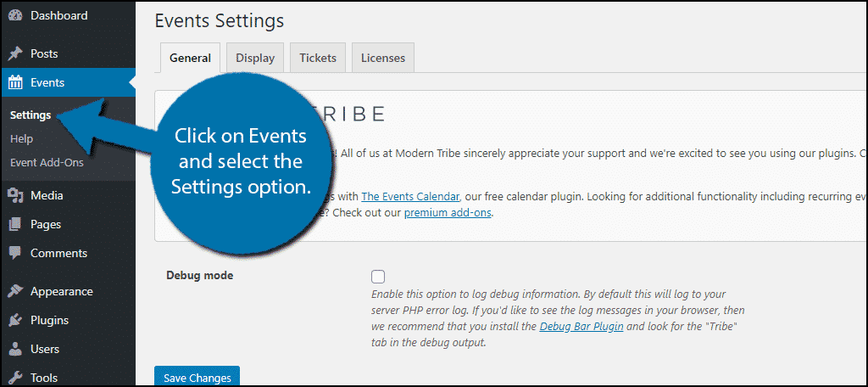Open the Debug Bar Plugin link
Viewport: 868px width, 387px height.
click(581, 327)
